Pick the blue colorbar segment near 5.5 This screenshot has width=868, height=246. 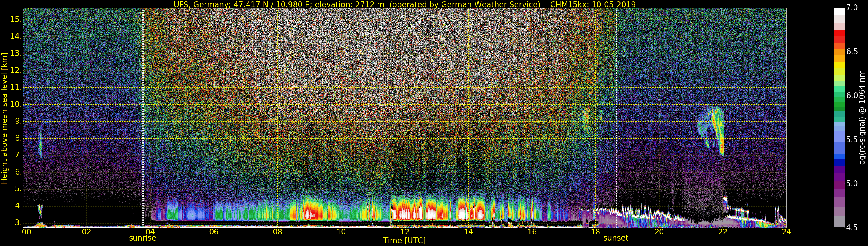pyautogui.click(x=839, y=140)
